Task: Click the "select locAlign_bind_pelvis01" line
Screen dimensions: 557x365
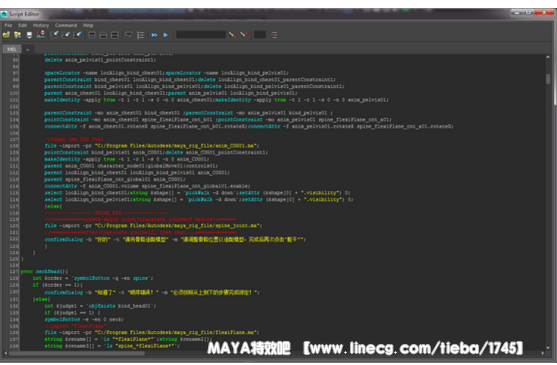Action: coord(199,200)
